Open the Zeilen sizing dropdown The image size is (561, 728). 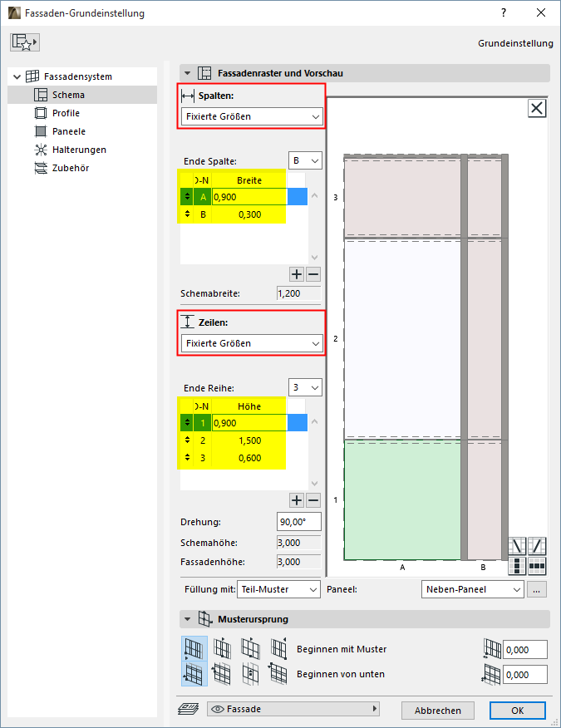[252, 343]
